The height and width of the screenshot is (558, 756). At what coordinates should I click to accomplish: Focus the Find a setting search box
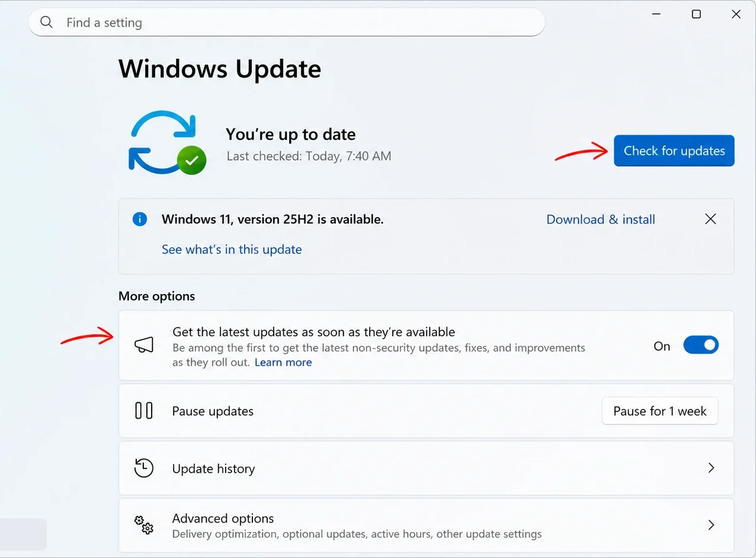[x=287, y=23]
